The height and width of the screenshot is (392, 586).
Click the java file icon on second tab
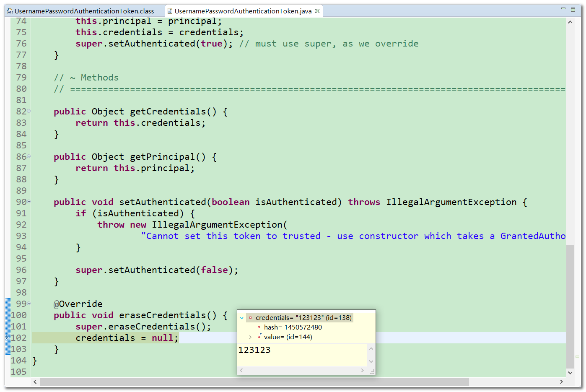pos(170,11)
